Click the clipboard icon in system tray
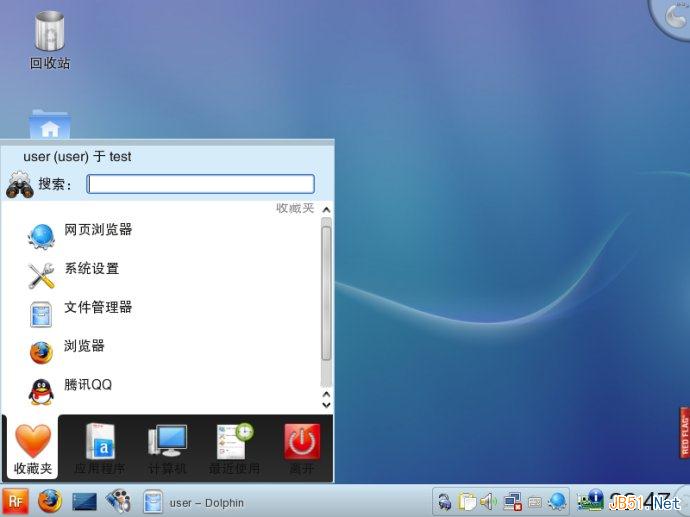The width and height of the screenshot is (690, 517). coord(467,501)
